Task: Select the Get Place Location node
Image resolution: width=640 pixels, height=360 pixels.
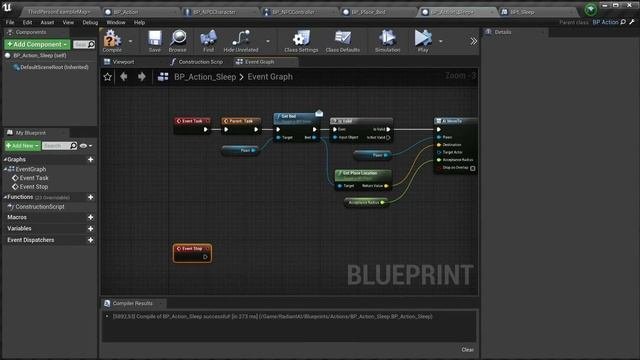Action: click(363, 180)
